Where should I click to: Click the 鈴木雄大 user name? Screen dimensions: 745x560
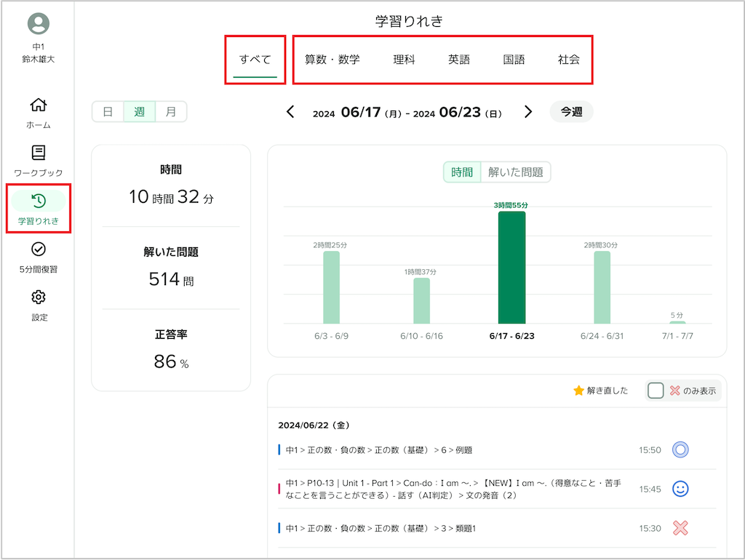pyautogui.click(x=39, y=59)
